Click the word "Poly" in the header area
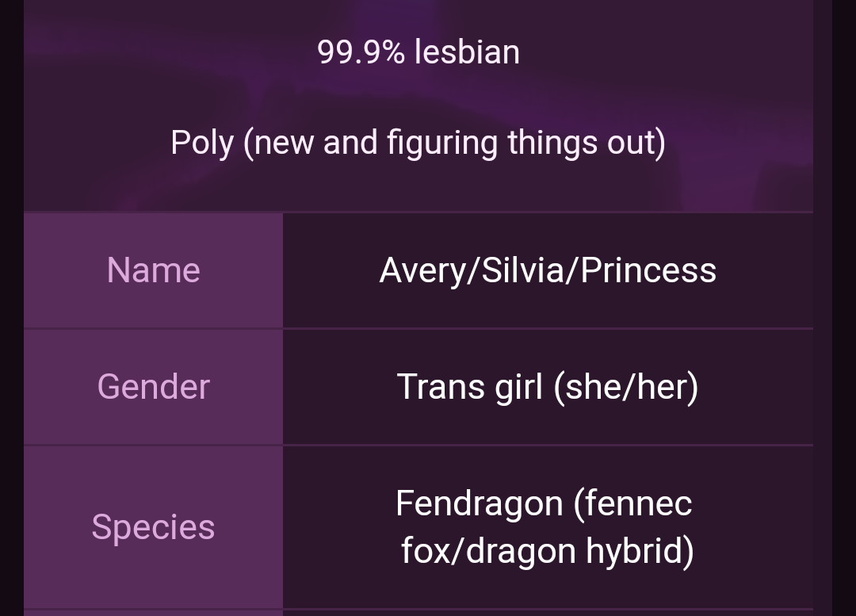This screenshot has width=856, height=616. 202,143
